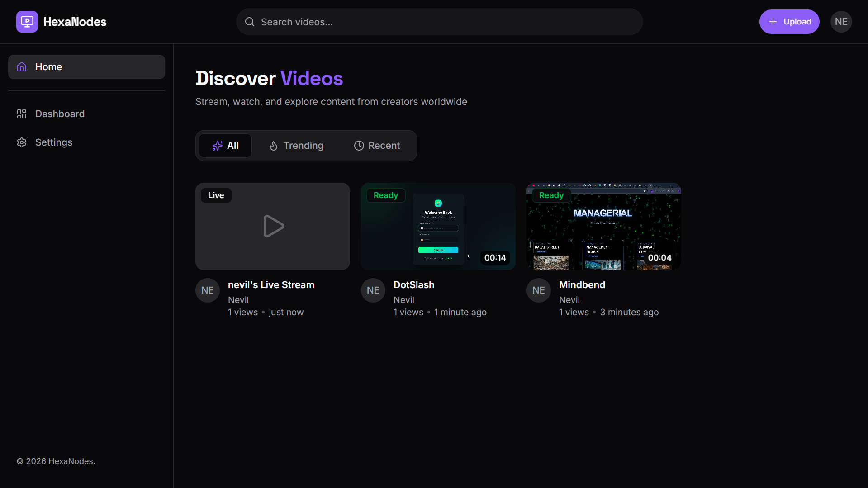Click '1 views • 1 minute ago' text
Screen dimensions: 868x488
(440, 312)
